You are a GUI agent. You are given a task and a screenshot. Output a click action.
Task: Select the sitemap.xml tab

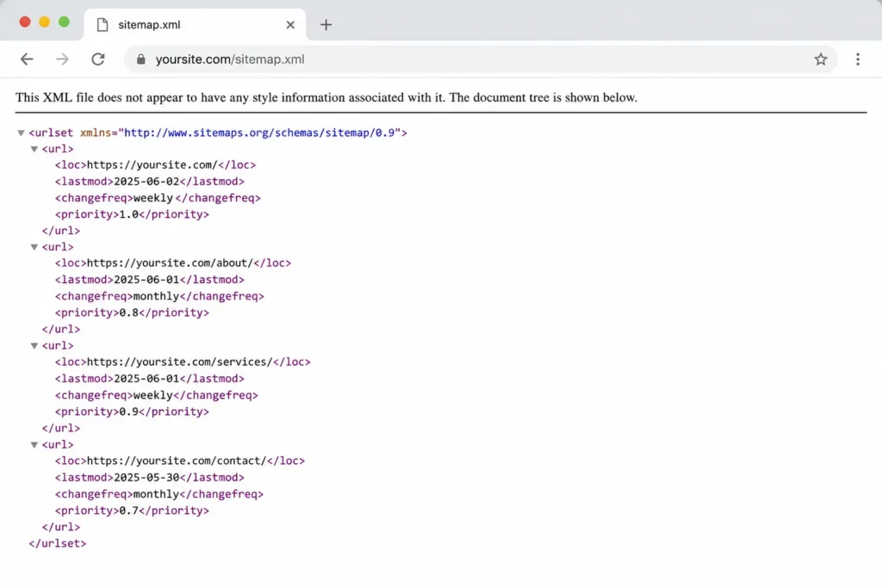click(x=195, y=25)
